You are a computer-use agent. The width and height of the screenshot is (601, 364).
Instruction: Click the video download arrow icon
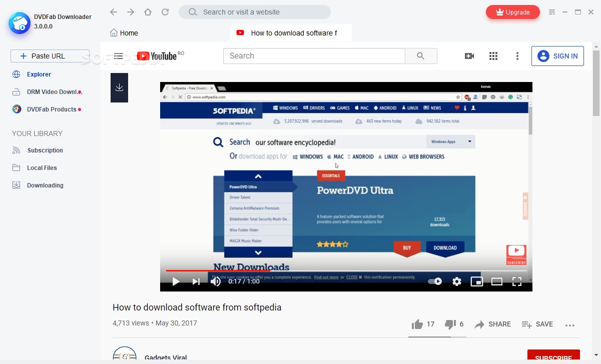coord(119,87)
